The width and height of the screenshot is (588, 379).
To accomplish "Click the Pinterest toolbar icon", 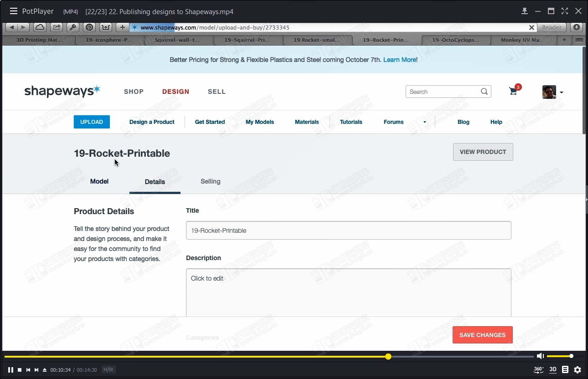I will pos(89,27).
